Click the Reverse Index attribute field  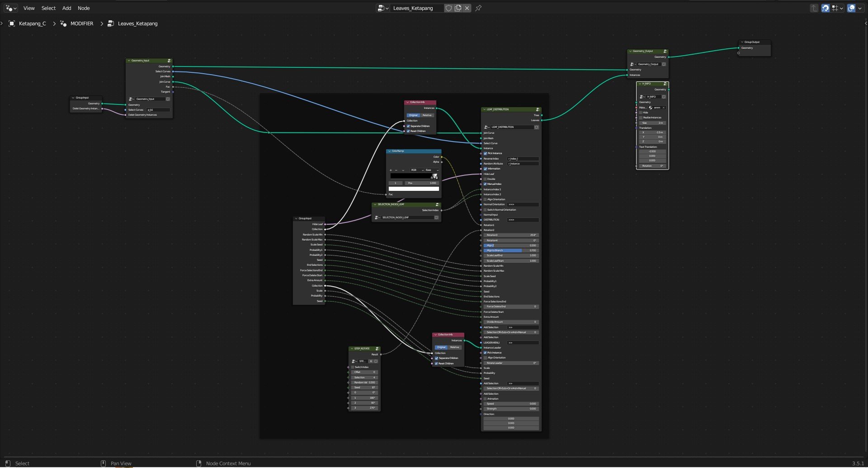523,159
